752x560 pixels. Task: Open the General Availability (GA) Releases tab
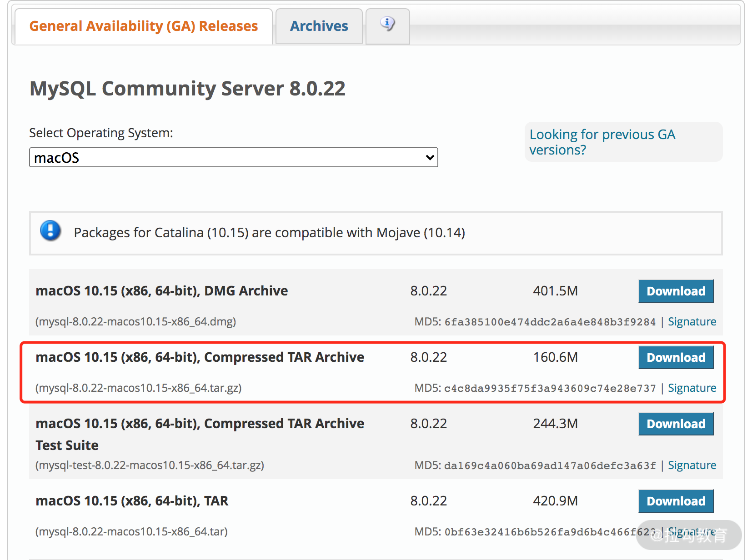coord(143,26)
